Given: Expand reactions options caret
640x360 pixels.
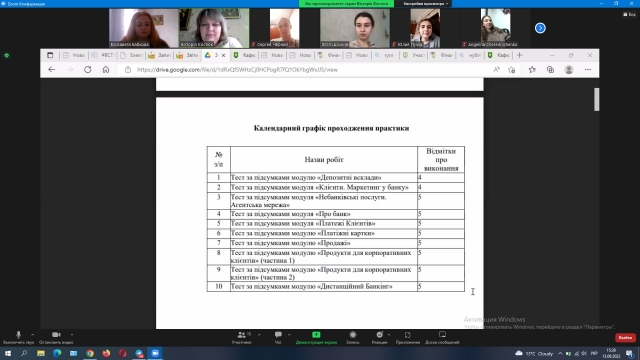Looking at the screenshot, I should pos(389,335).
